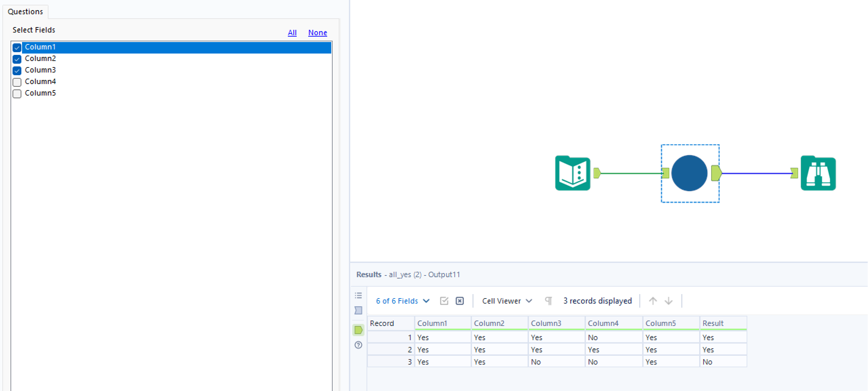Click the None link to deselect fields

point(317,33)
